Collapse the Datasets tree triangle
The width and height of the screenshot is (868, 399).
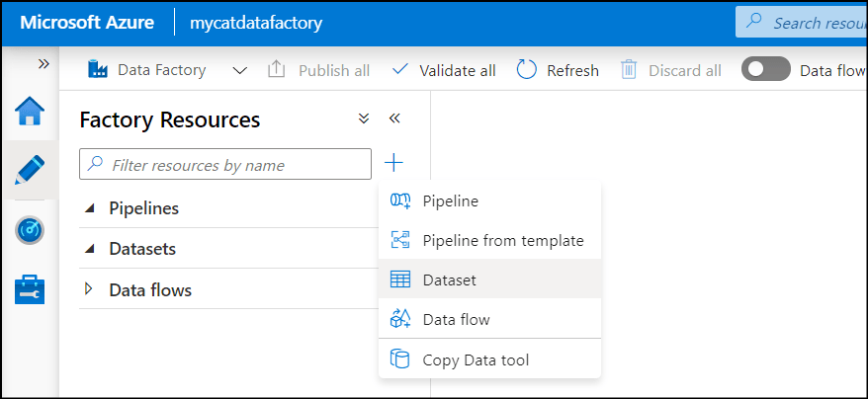[89, 249]
